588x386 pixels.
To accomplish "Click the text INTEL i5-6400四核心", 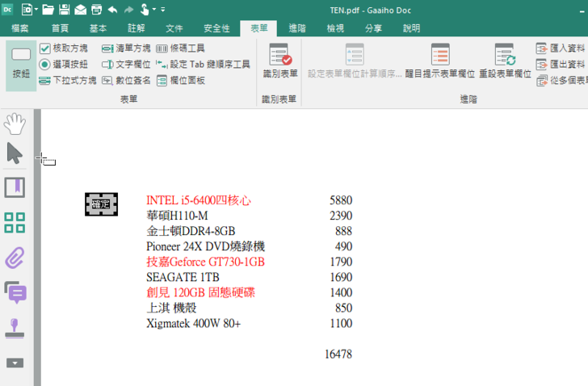I will (x=199, y=200).
